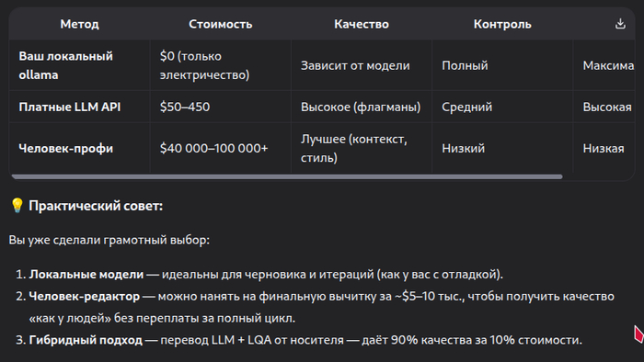Click the Платные LLM API row label

[x=70, y=107]
